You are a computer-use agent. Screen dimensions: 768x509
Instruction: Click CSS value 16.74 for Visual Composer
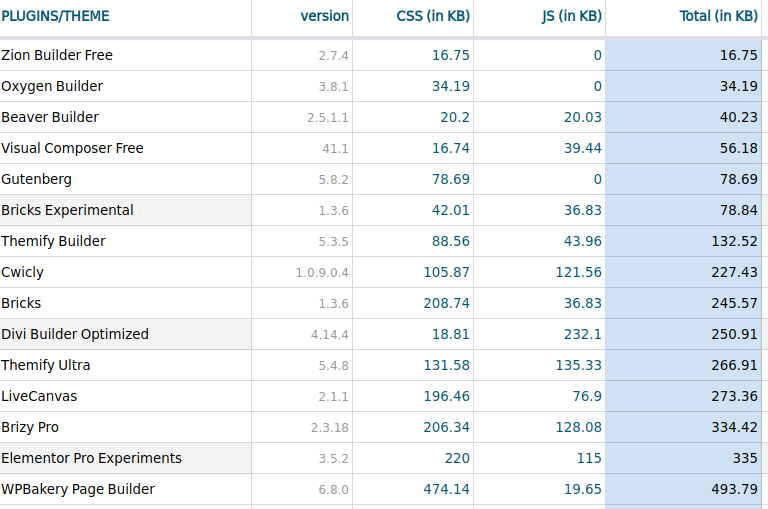pos(451,148)
